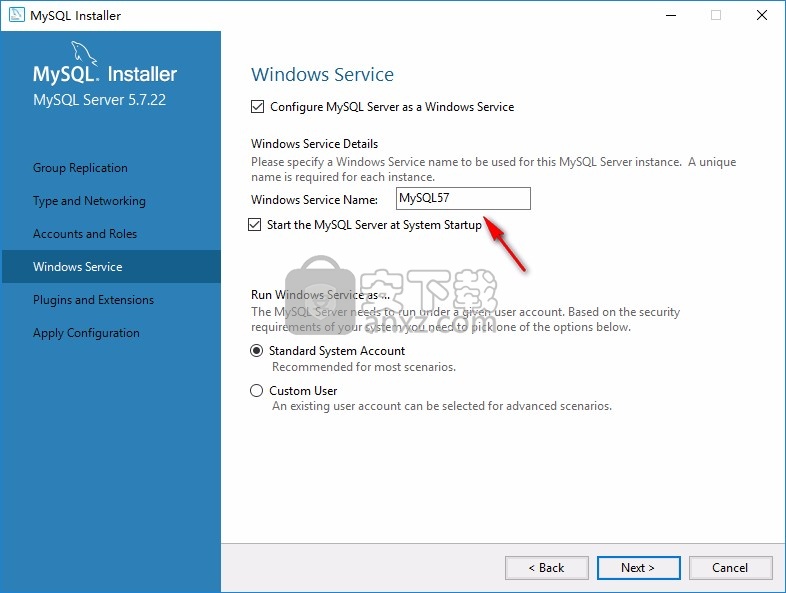Select Windows Service step in sidebar
The height and width of the screenshot is (593, 786).
tap(111, 267)
